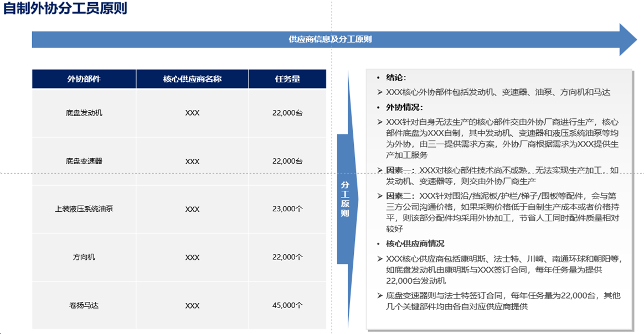
Task: Click the slide title 自制外协分工员原则
Action: click(x=65, y=8)
